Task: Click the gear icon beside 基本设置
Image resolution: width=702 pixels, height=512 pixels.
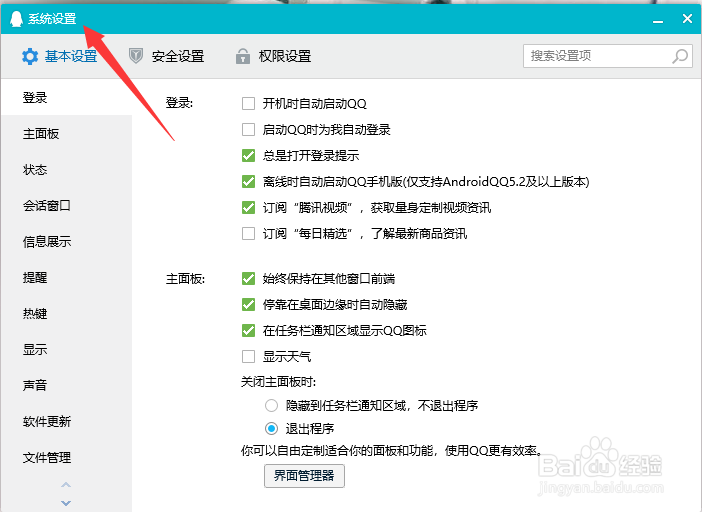Action: point(30,56)
